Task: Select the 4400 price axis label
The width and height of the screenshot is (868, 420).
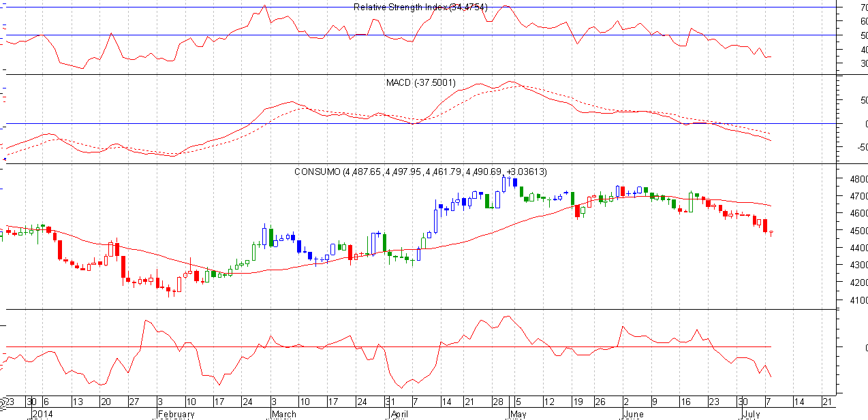Action: click(x=858, y=248)
